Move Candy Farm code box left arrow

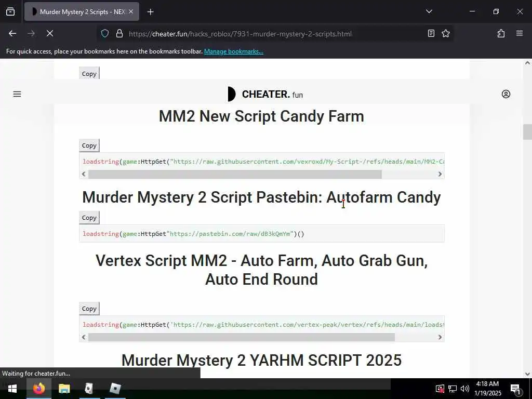84,174
